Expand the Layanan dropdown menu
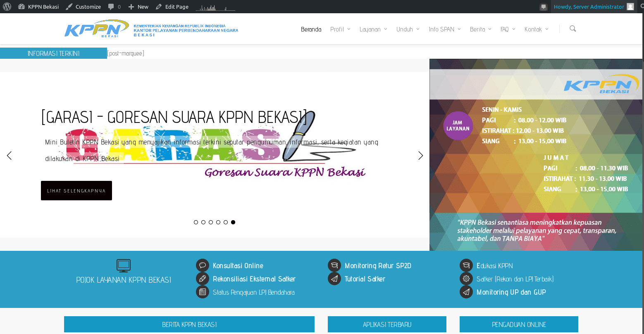 [373, 29]
